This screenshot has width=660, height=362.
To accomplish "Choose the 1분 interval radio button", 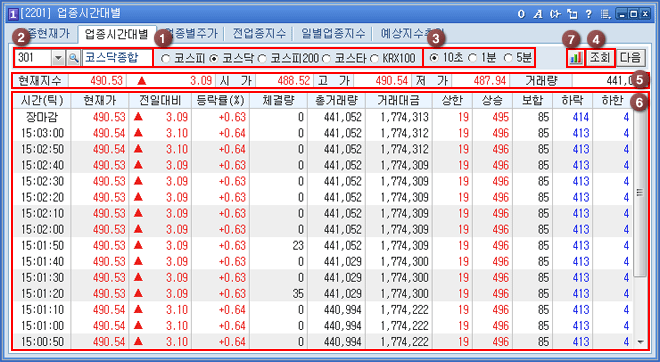I will click(x=472, y=58).
